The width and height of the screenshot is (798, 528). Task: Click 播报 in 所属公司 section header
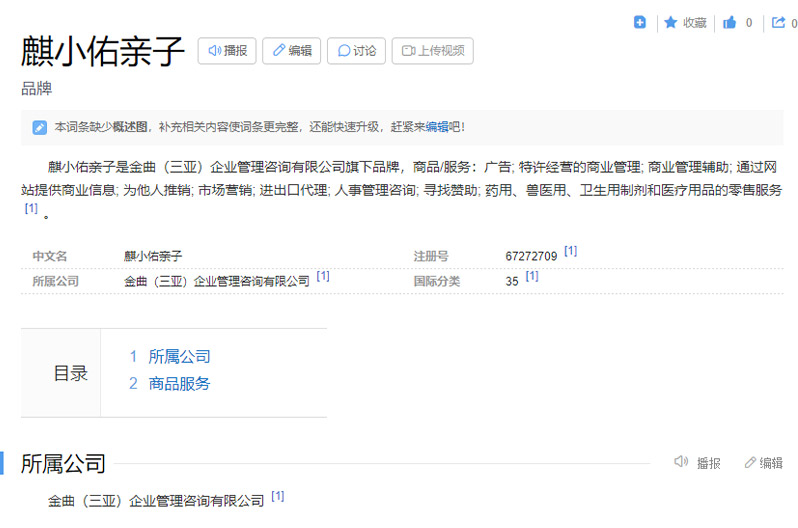[698, 463]
